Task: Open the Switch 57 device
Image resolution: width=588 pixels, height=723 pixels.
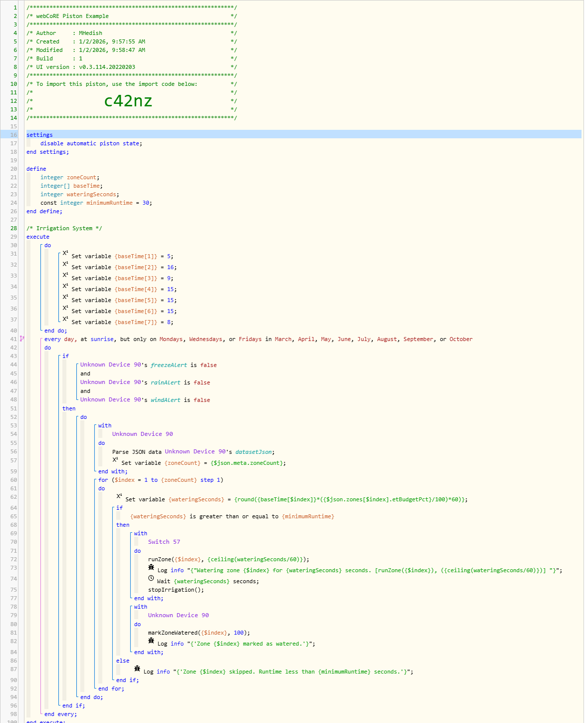Action: coord(164,542)
